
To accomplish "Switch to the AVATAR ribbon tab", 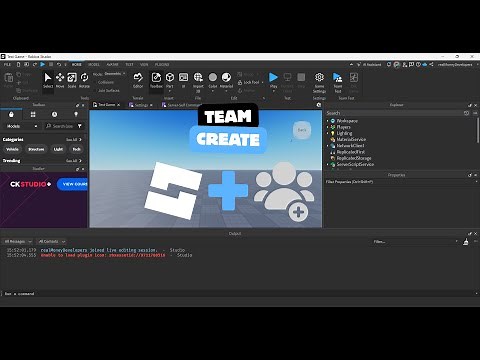I will [x=112, y=64].
